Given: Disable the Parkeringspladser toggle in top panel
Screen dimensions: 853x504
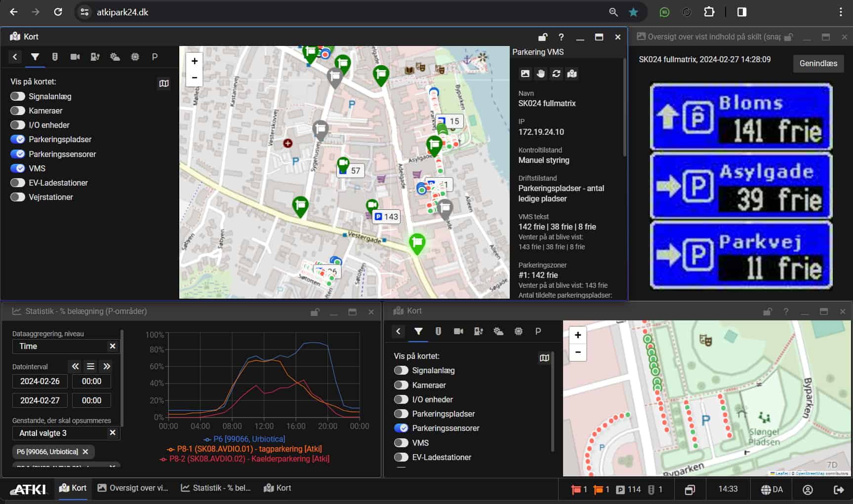Looking at the screenshot, I should click(18, 139).
